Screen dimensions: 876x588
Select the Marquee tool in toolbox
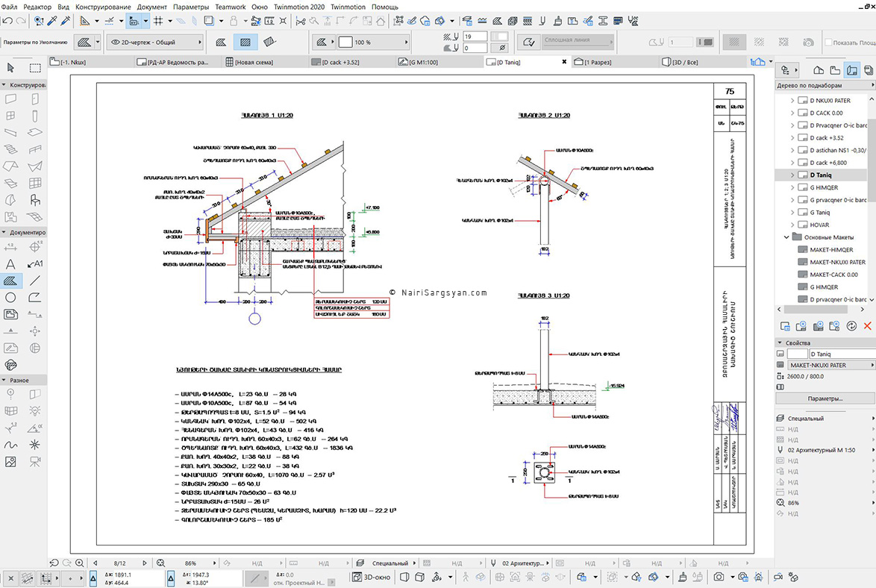click(35, 68)
